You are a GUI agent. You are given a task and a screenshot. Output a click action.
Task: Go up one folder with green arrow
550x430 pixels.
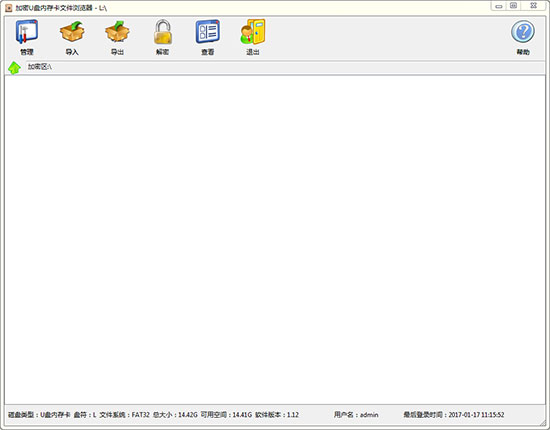point(14,67)
